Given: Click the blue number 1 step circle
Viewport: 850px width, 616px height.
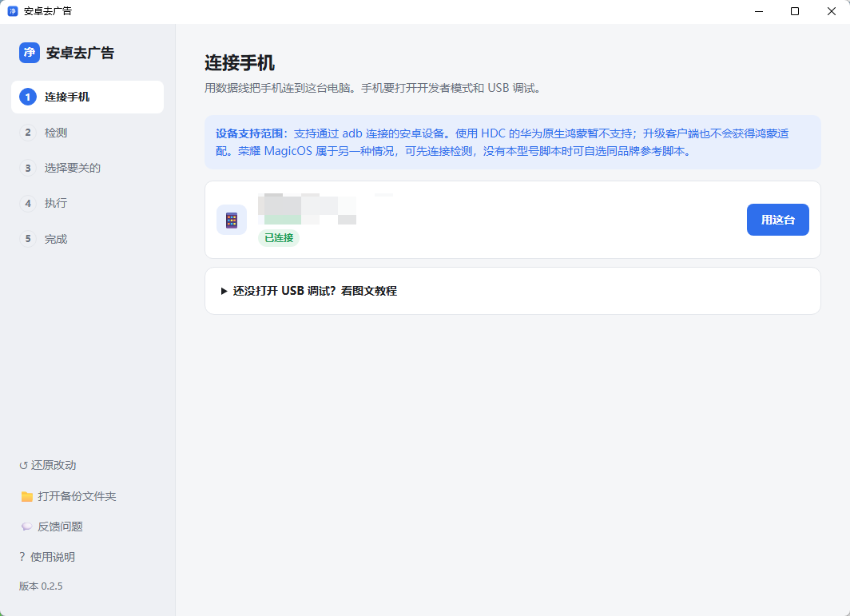Looking at the screenshot, I should (x=28, y=97).
